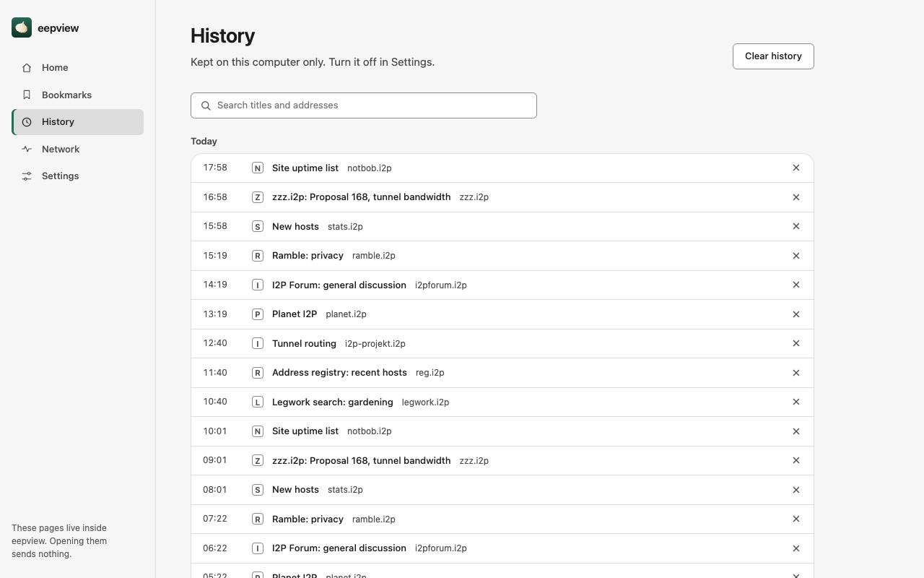This screenshot has height=578, width=924.
Task: Open Legwork search: gardening entry
Action: point(333,402)
